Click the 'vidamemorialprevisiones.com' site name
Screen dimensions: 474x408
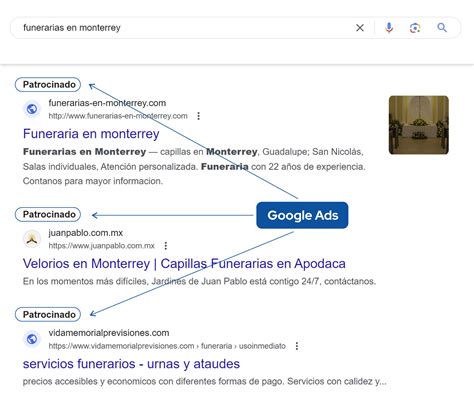pyautogui.click(x=109, y=333)
